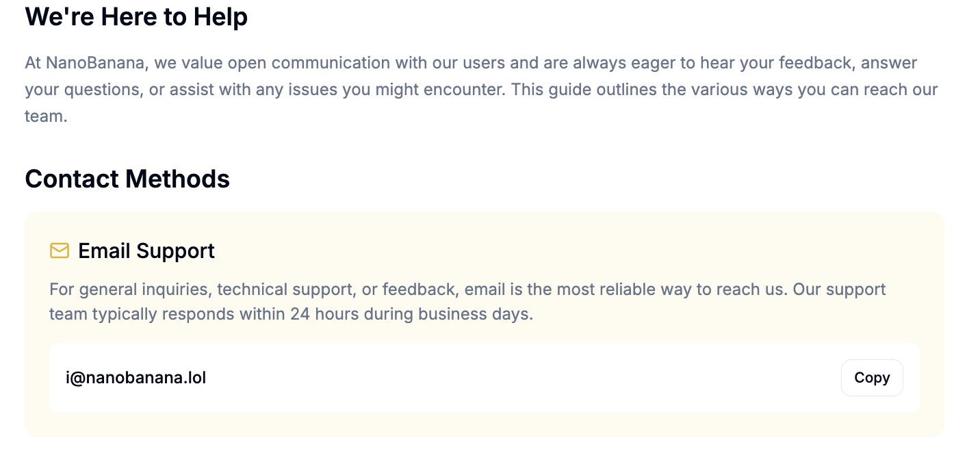Click the technical support phrase
The width and height of the screenshot is (980, 449).
(x=286, y=290)
